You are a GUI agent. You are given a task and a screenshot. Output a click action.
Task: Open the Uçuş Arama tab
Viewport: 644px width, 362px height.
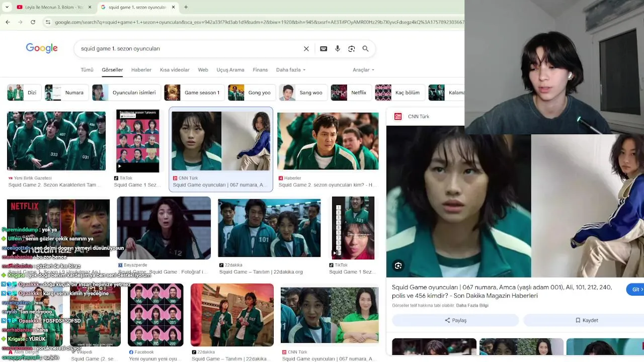pos(230,70)
